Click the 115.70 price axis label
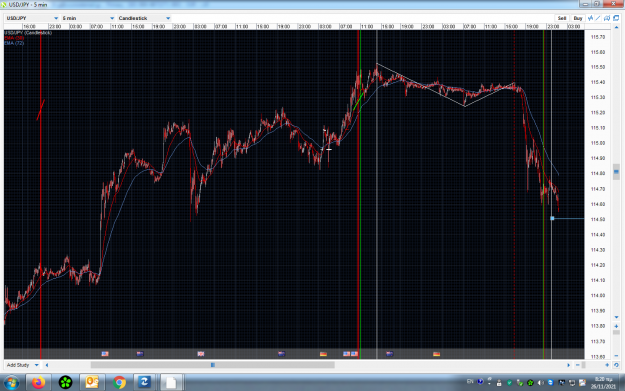The height and width of the screenshot is (391, 625). click(598, 37)
